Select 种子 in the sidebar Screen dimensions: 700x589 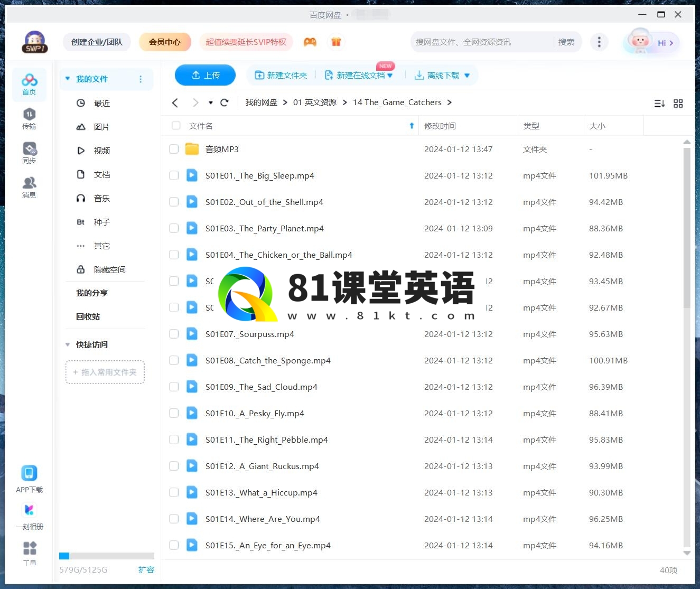101,222
